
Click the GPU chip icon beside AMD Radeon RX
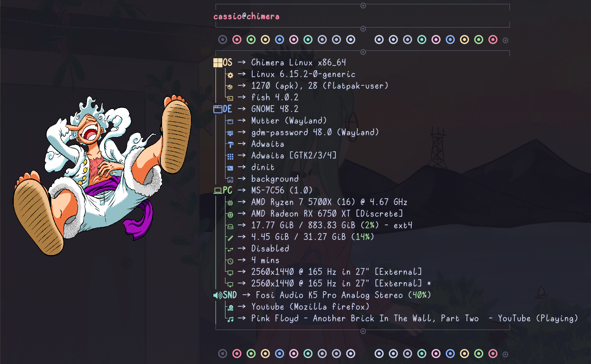coord(230,214)
